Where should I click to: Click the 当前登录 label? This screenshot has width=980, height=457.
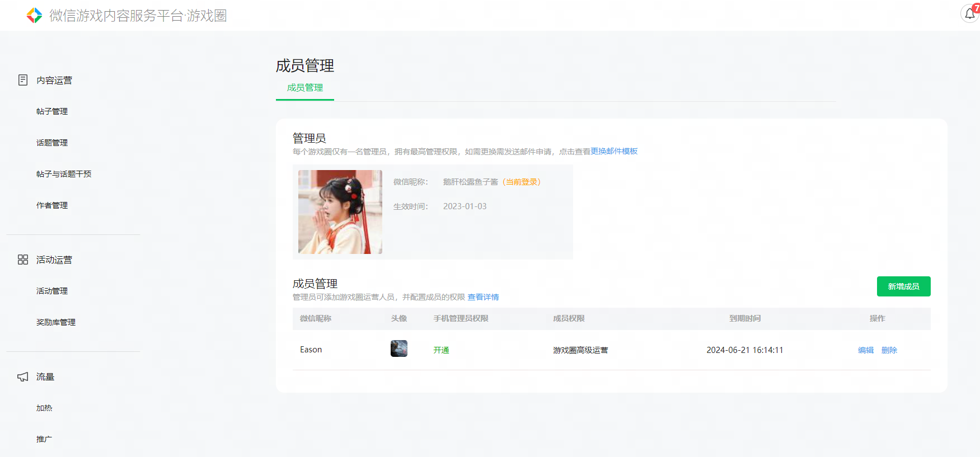(522, 182)
